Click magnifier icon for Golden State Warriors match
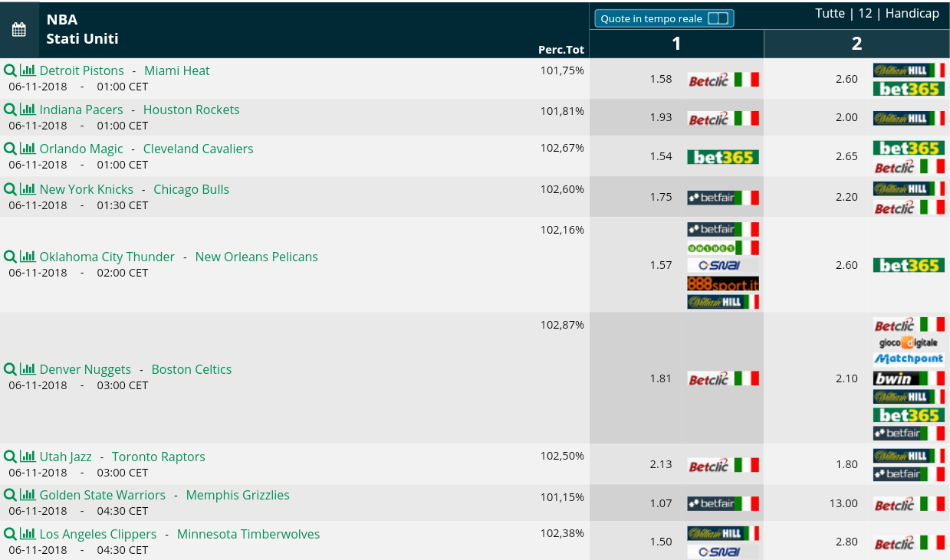The height and width of the screenshot is (560, 950). [10, 495]
